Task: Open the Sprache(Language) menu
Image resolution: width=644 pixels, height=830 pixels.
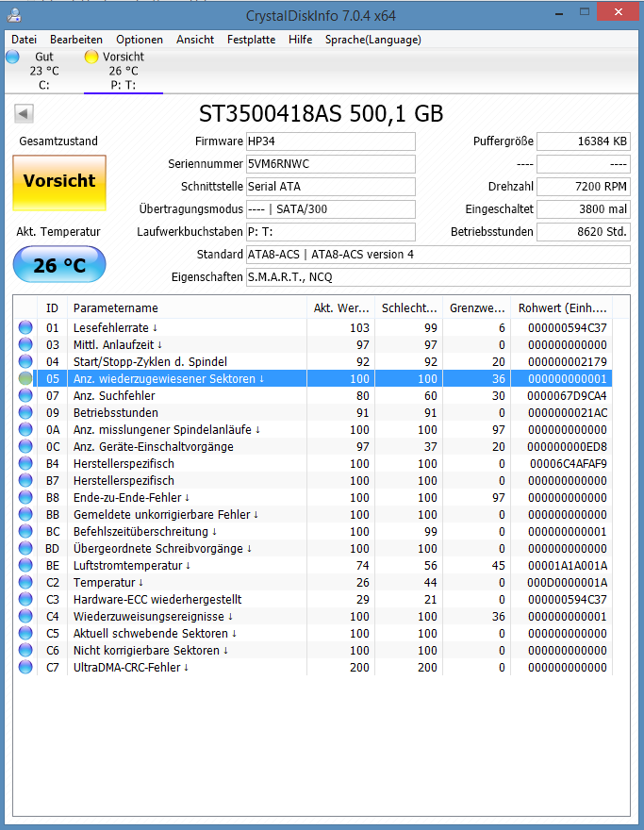Action: point(373,40)
